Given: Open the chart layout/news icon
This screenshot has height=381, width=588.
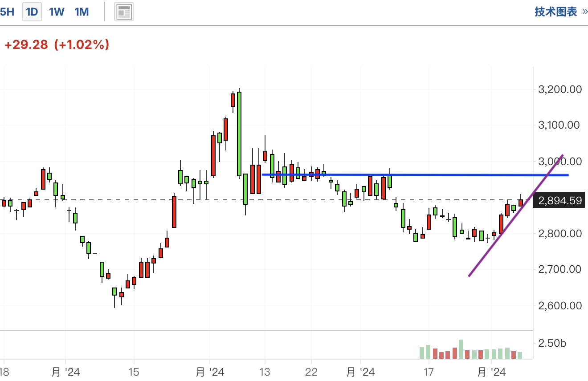Looking at the screenshot, I should point(124,12).
